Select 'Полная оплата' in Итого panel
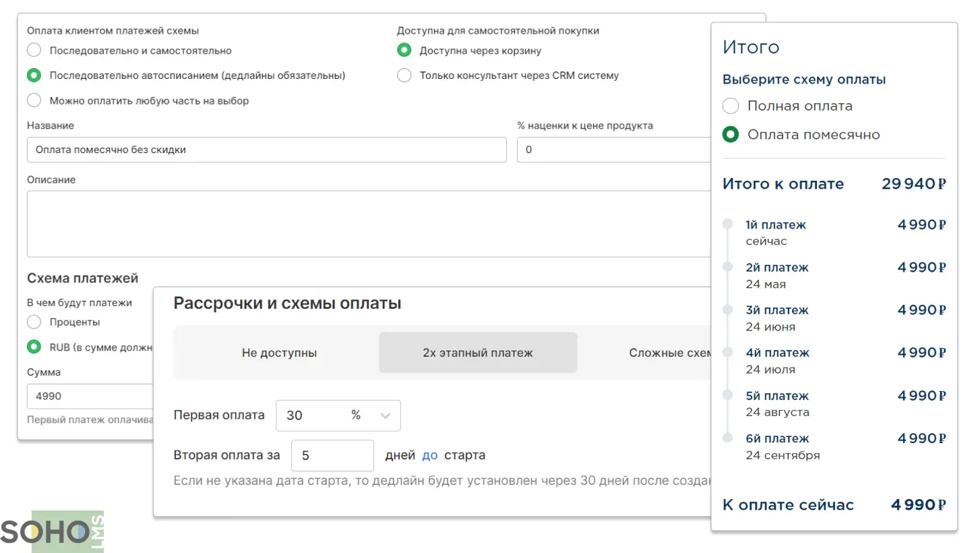Viewport: 980px width, 553px height. pyautogui.click(x=731, y=106)
